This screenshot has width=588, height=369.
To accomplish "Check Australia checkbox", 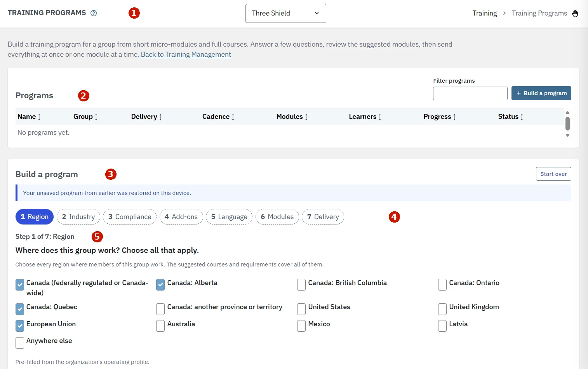I will click(160, 326).
